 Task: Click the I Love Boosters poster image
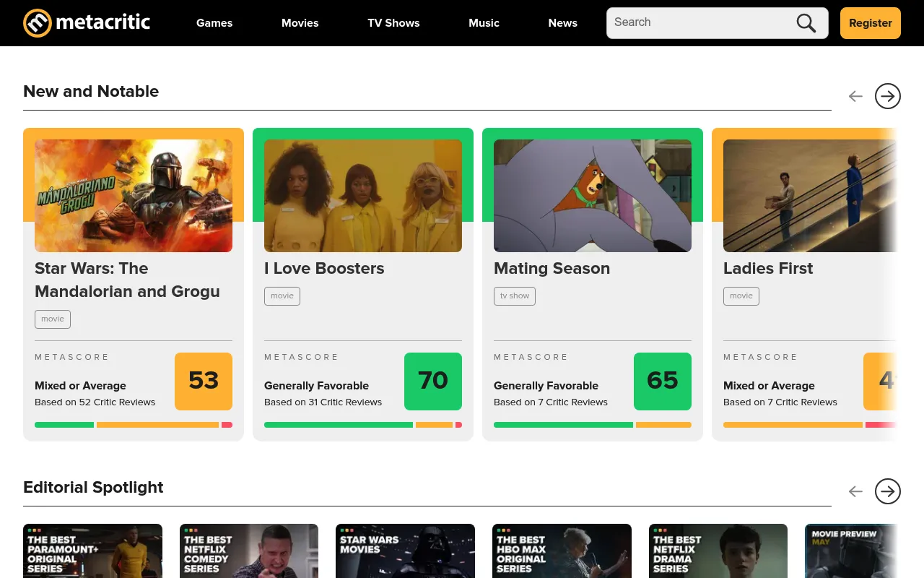pos(363,196)
